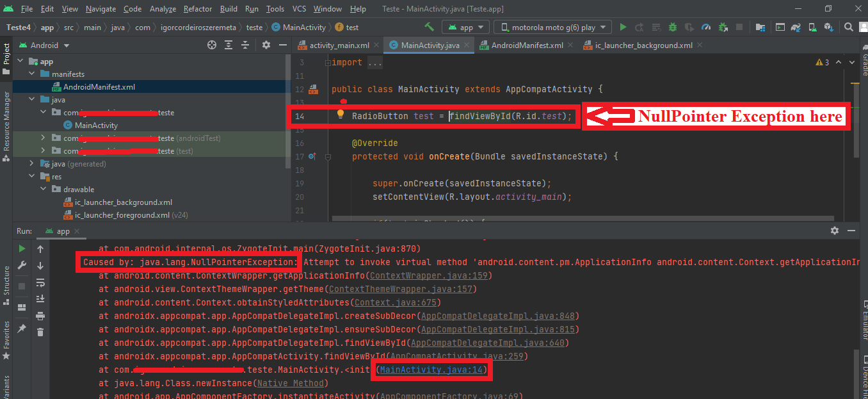Toggle Pin Tab icon in Run panel

22,328
